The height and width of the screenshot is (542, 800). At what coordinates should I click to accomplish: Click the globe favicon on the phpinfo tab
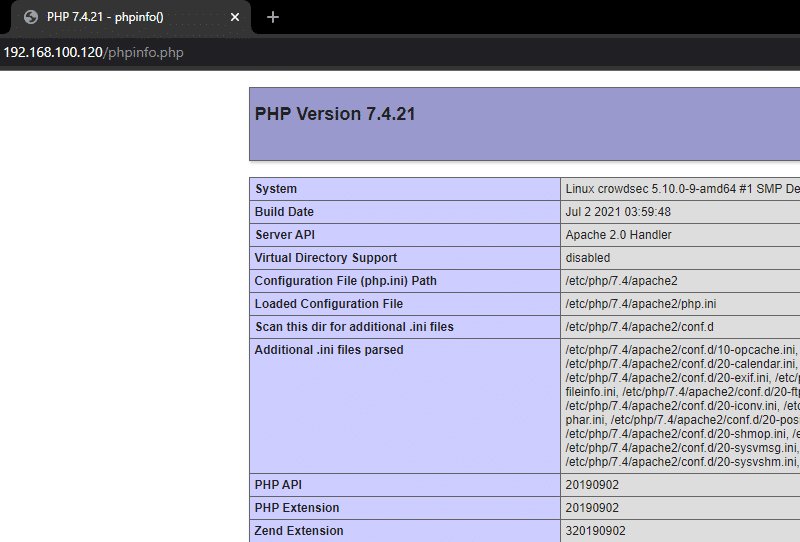[31, 17]
